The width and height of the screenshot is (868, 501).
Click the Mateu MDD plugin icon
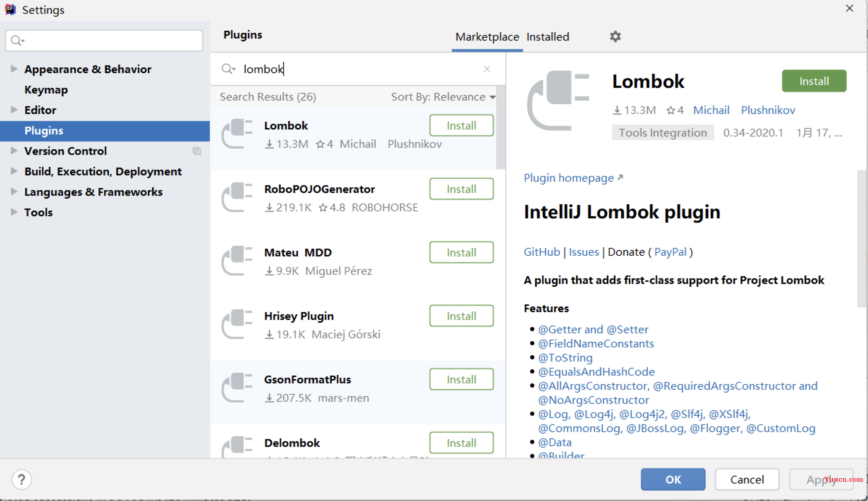(x=239, y=260)
